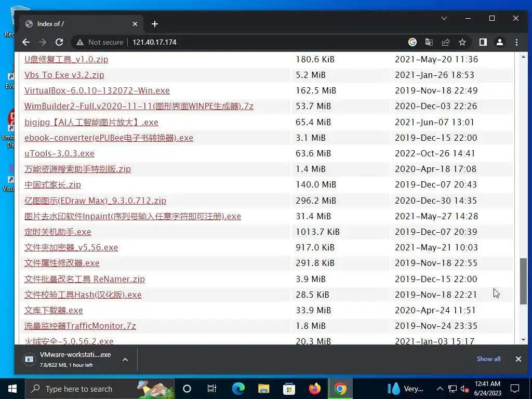Download ebook-converter ePUBee exe file
This screenshot has width=532, height=399.
point(109,137)
